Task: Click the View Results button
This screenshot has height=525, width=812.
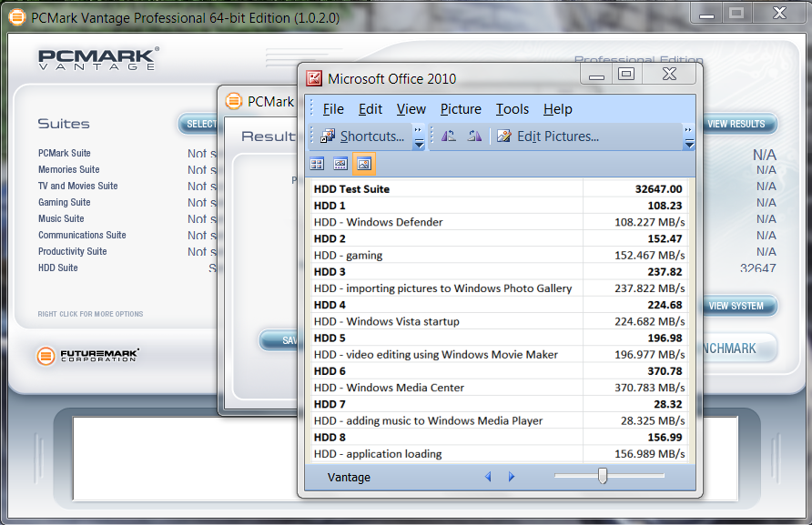Action: [x=736, y=124]
